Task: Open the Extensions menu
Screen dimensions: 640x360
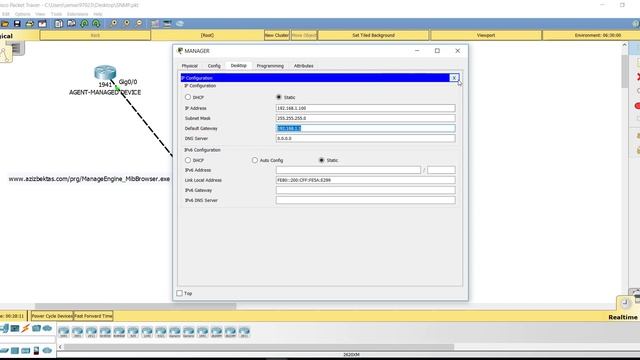Action: [78, 14]
